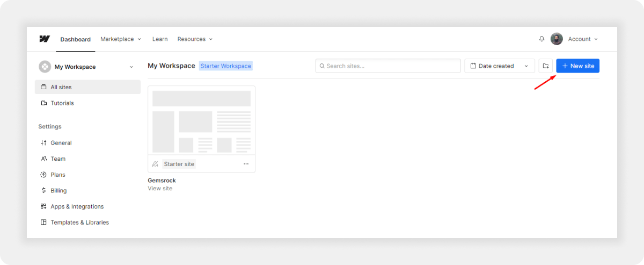Click the calendar icon in Date created
Viewport: 644px width, 265px height.
point(473,66)
